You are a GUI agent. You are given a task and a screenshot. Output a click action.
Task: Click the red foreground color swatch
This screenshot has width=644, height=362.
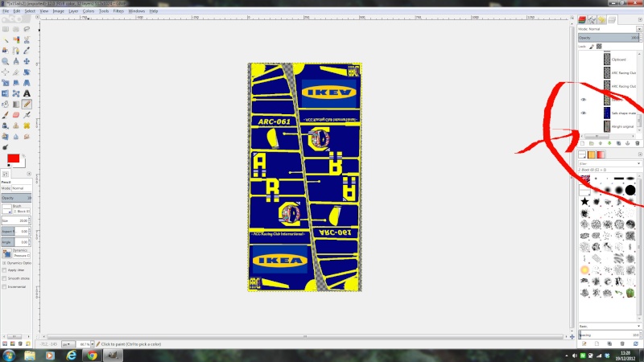13,158
